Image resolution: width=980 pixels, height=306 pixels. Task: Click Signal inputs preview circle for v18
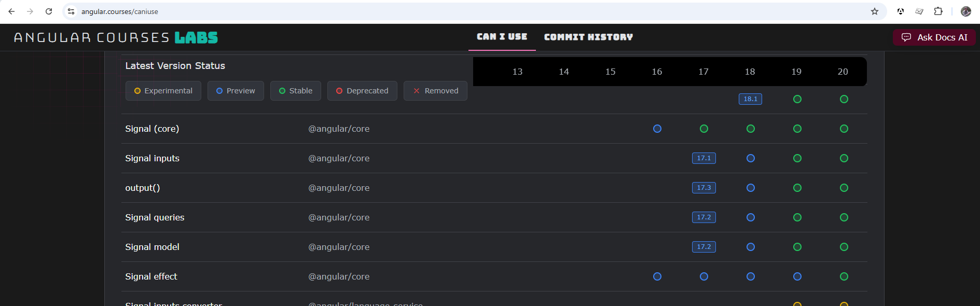tap(751, 158)
